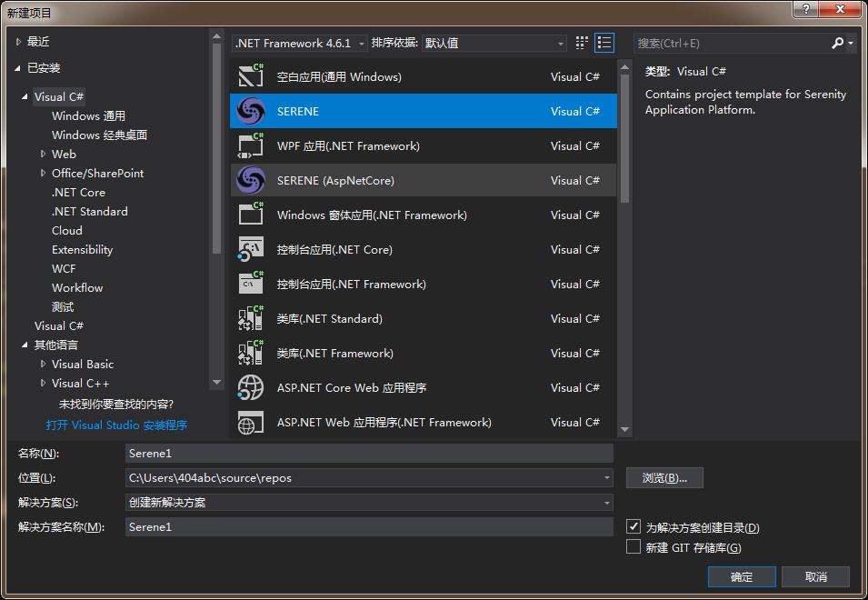Image resolution: width=868 pixels, height=600 pixels.
Task: Select the 控制台应用(.NET Core) template name
Action: (x=334, y=250)
